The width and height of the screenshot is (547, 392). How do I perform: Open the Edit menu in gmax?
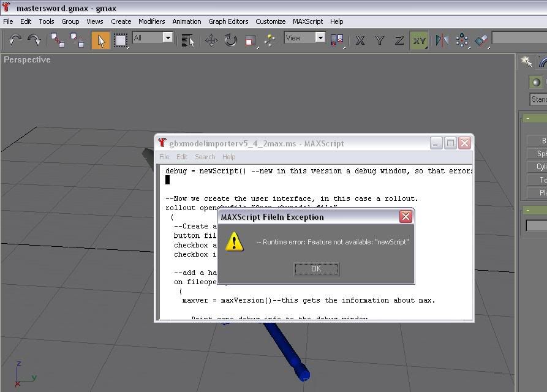coord(26,21)
